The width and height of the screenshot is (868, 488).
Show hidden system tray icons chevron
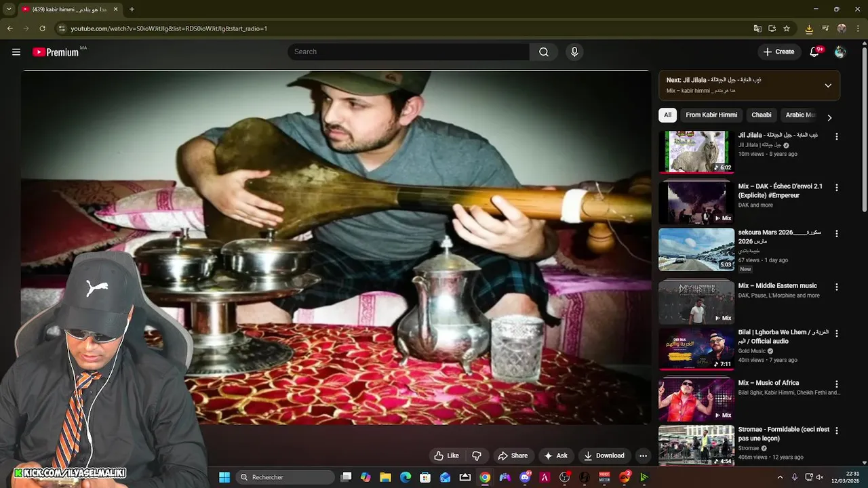780,477
